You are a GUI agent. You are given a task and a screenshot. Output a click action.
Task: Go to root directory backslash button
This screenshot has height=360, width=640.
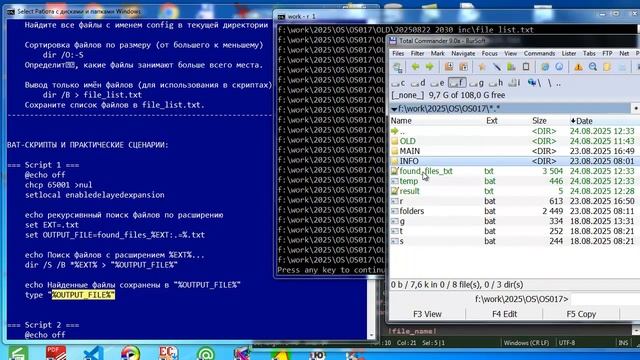point(549,83)
